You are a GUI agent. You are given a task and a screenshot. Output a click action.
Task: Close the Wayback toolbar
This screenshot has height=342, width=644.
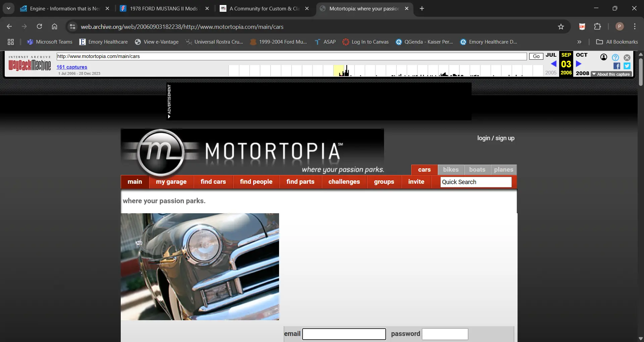(x=627, y=57)
